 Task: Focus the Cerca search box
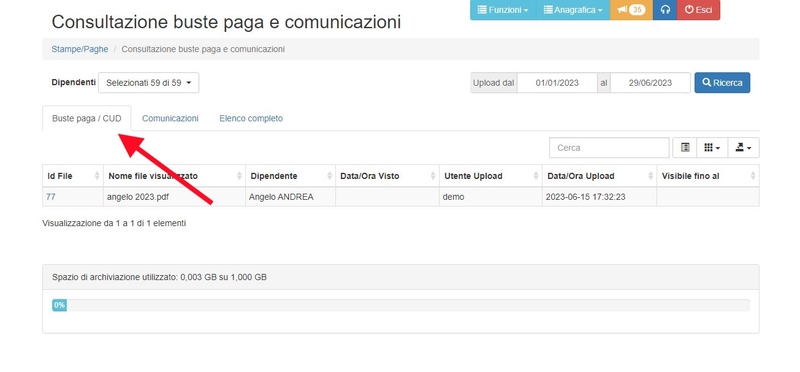pos(609,147)
